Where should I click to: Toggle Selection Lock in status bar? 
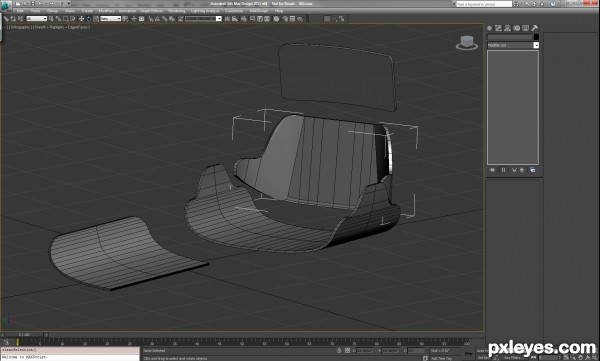(339, 350)
